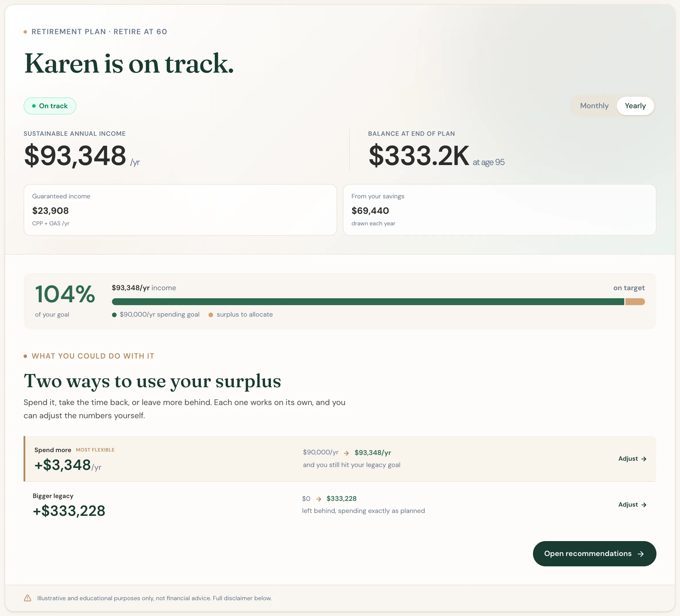Screen dimensions: 680x616
Task: Click the arrow between $90,000/yr and $93,348/yr
Action: click(346, 453)
